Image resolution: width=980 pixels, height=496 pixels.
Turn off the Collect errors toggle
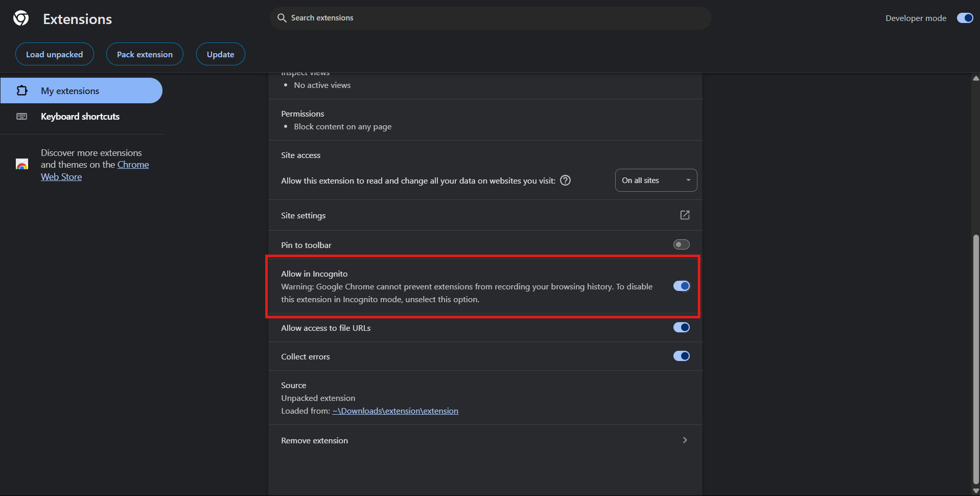681,356
